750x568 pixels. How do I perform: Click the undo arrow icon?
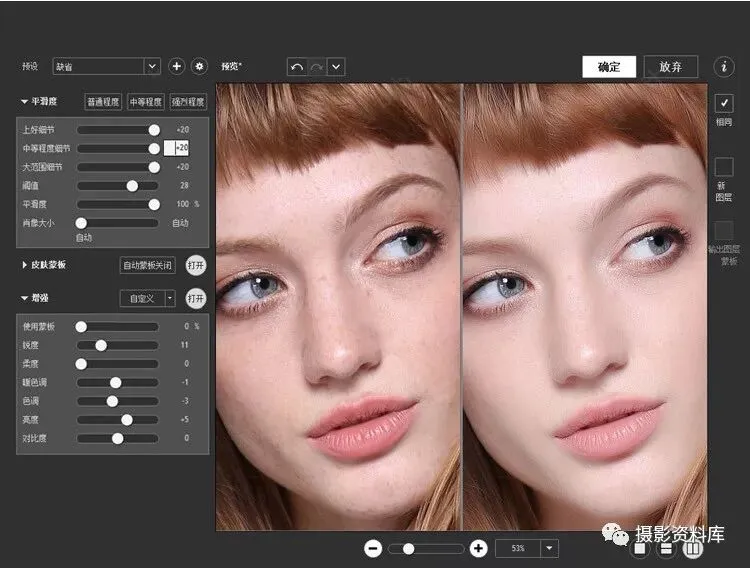pyautogui.click(x=296, y=67)
